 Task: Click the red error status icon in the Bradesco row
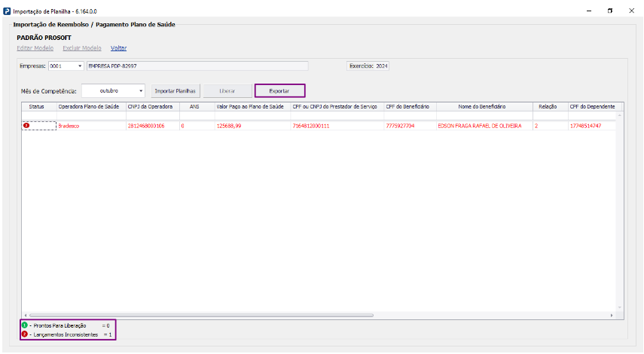pyautogui.click(x=26, y=126)
